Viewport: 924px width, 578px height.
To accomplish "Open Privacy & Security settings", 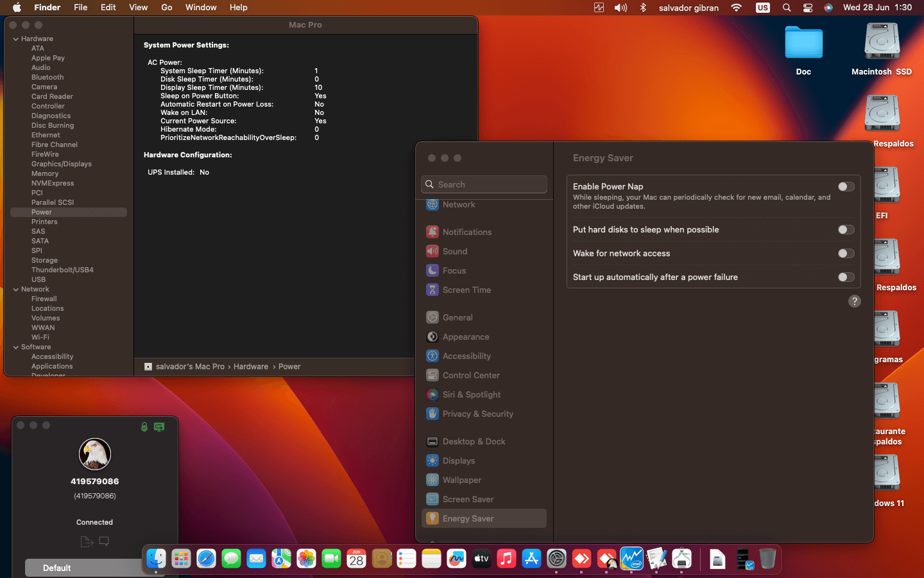I will (x=484, y=414).
